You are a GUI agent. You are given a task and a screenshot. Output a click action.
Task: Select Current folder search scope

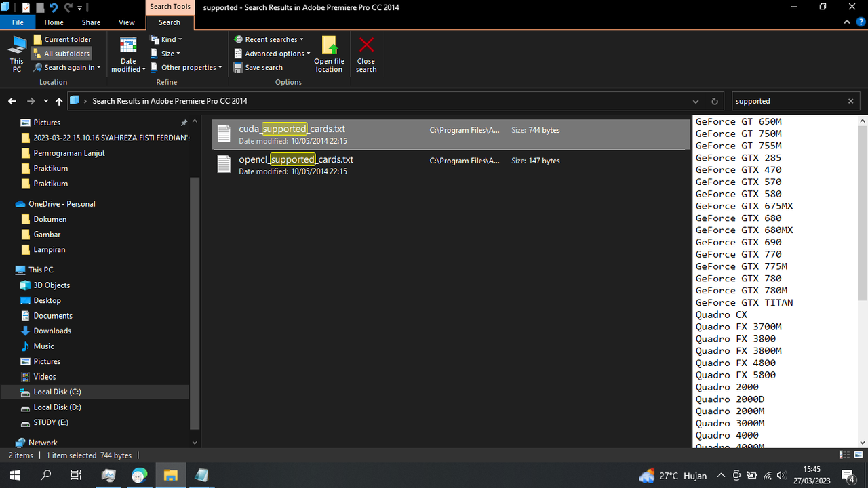click(x=62, y=39)
